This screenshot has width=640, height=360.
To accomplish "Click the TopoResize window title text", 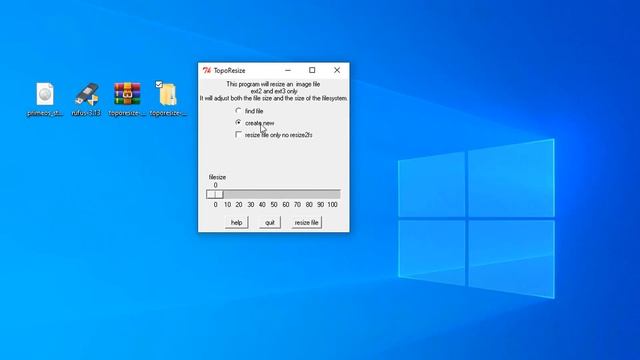I will (229, 71).
